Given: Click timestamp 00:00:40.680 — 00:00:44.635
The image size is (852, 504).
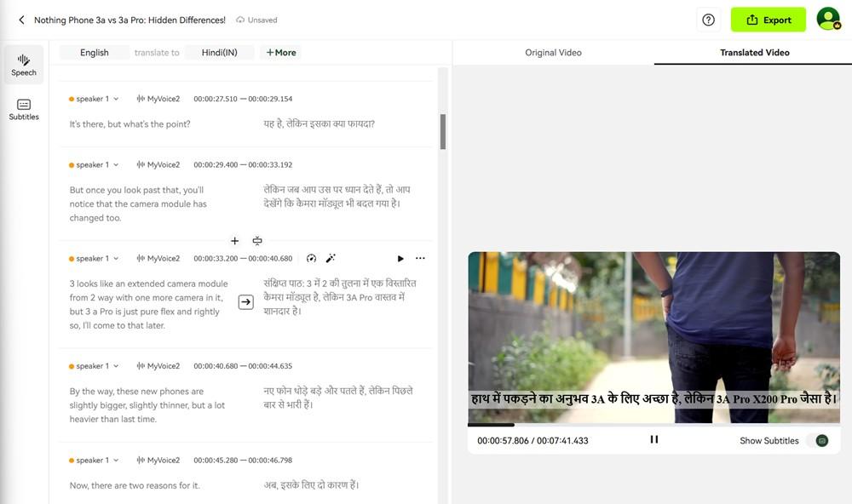Looking at the screenshot, I should click(243, 366).
